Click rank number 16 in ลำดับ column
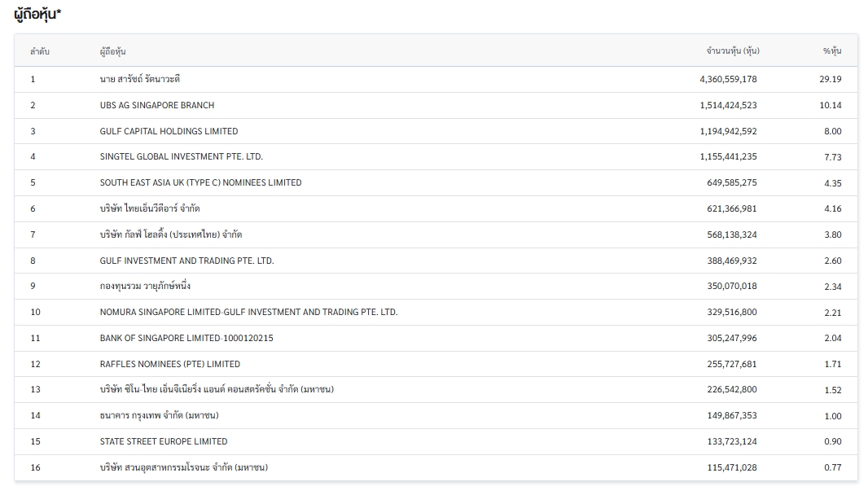The image size is (868, 495). click(36, 468)
